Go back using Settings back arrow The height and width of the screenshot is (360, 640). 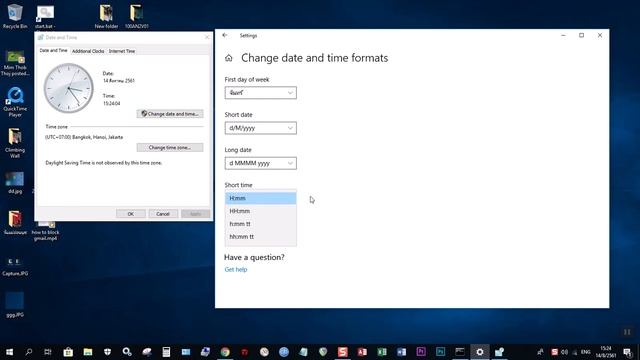225,36
